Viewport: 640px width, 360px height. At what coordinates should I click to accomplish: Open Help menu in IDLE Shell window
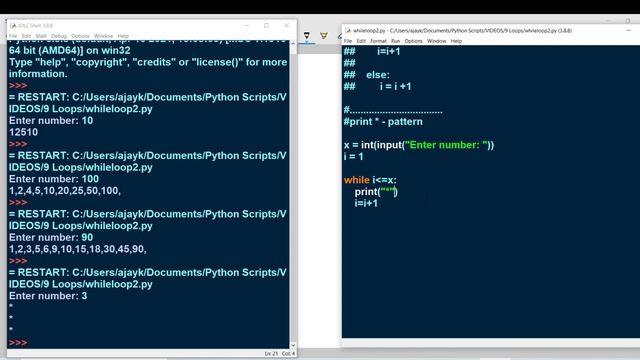pyautogui.click(x=123, y=36)
